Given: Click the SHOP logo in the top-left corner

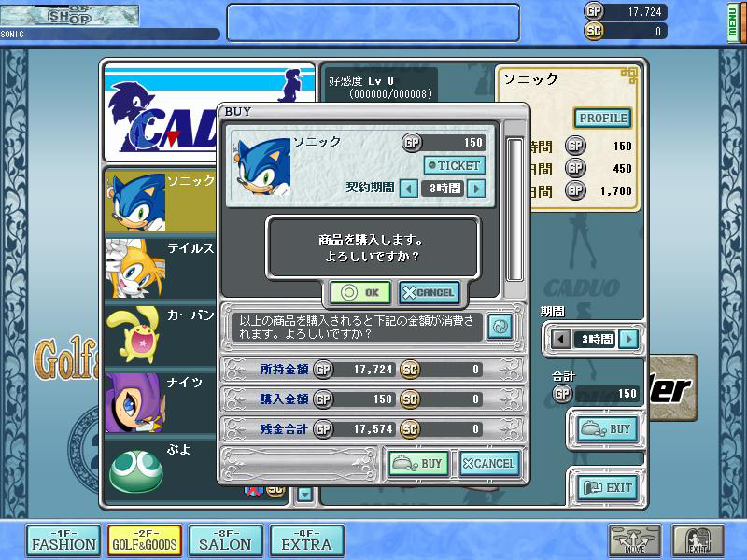Looking at the screenshot, I should [x=69, y=15].
